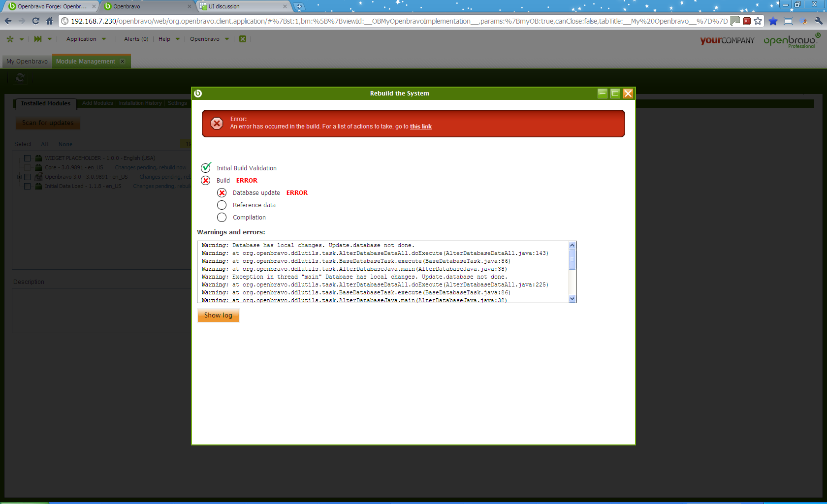Image resolution: width=827 pixels, height=504 pixels.
Task: Click the browser address bar URL
Action: click(x=399, y=21)
